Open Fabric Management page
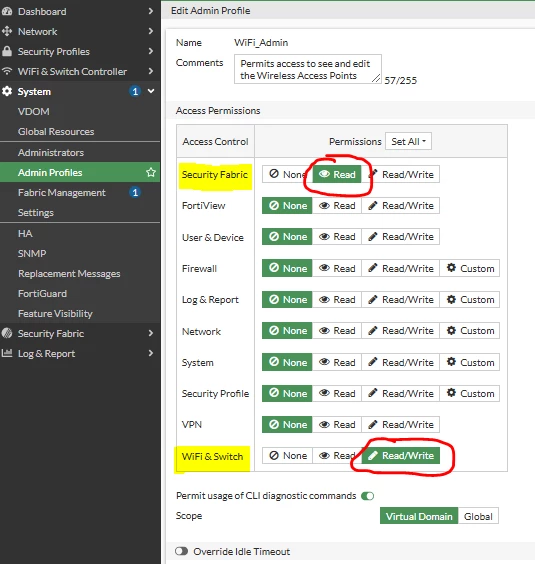535x564 pixels. 62,193
